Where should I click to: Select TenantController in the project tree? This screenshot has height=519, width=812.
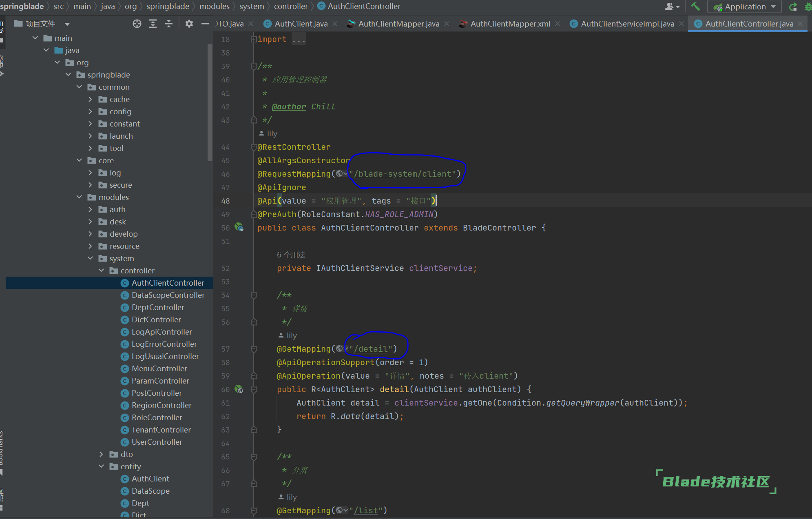[161, 430]
